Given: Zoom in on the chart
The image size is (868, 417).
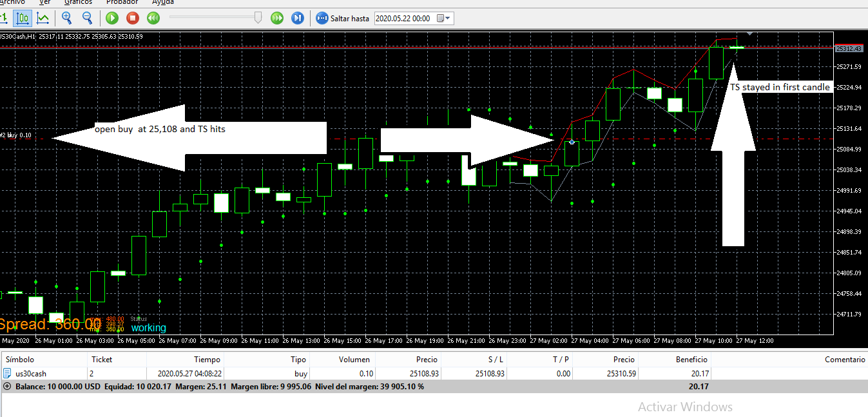Looking at the screenshot, I should pyautogui.click(x=67, y=18).
